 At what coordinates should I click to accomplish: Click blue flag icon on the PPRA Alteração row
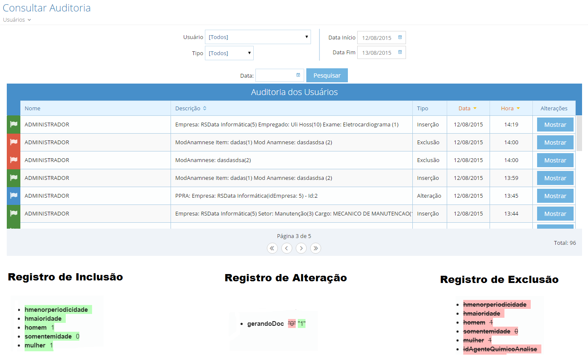coord(14,196)
